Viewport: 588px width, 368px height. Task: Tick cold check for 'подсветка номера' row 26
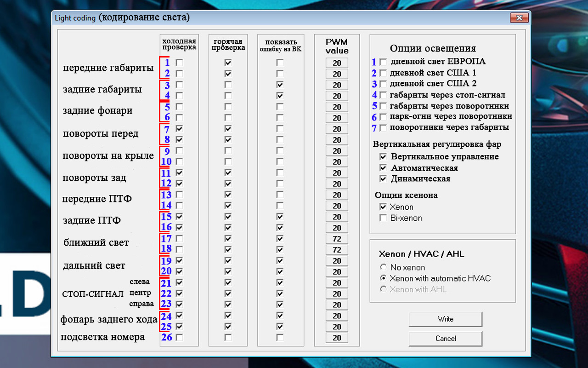point(179,338)
